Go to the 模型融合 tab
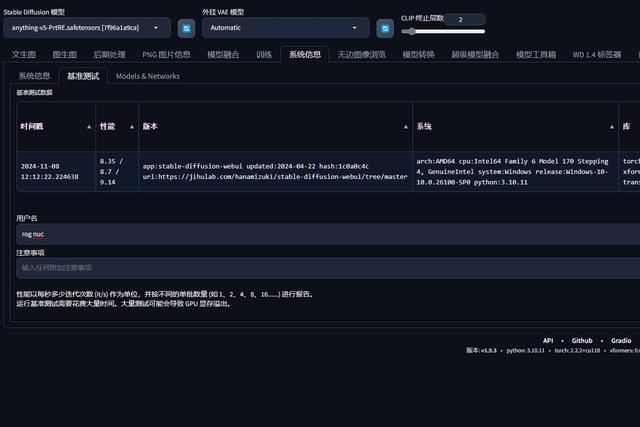 [x=224, y=55]
